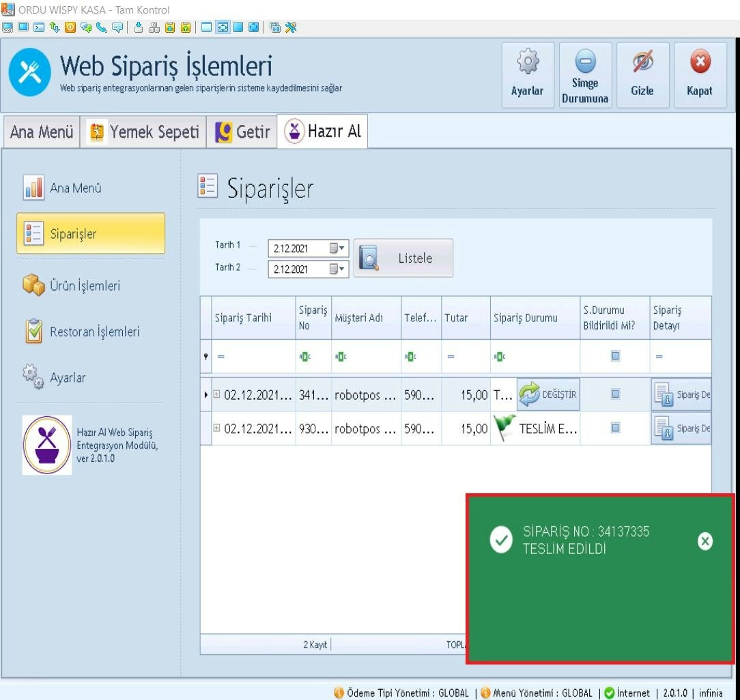The width and height of the screenshot is (740, 700).
Task: Click the green checkmark in the notification
Action: point(501,539)
